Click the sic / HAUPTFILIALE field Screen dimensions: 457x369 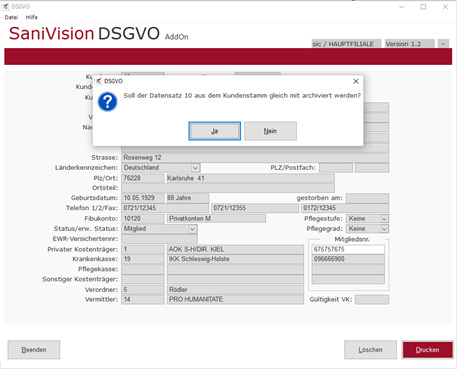pos(346,44)
